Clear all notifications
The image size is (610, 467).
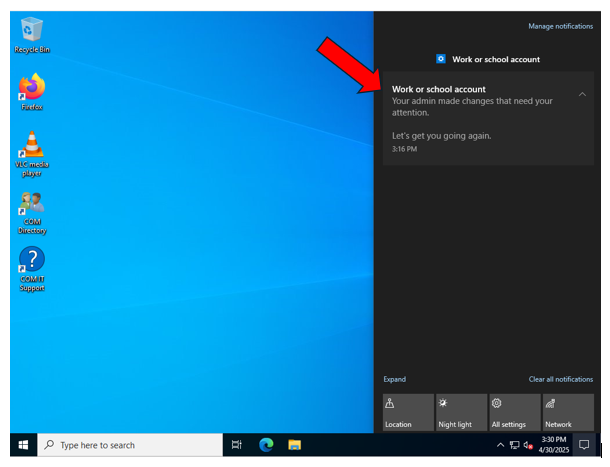(561, 379)
